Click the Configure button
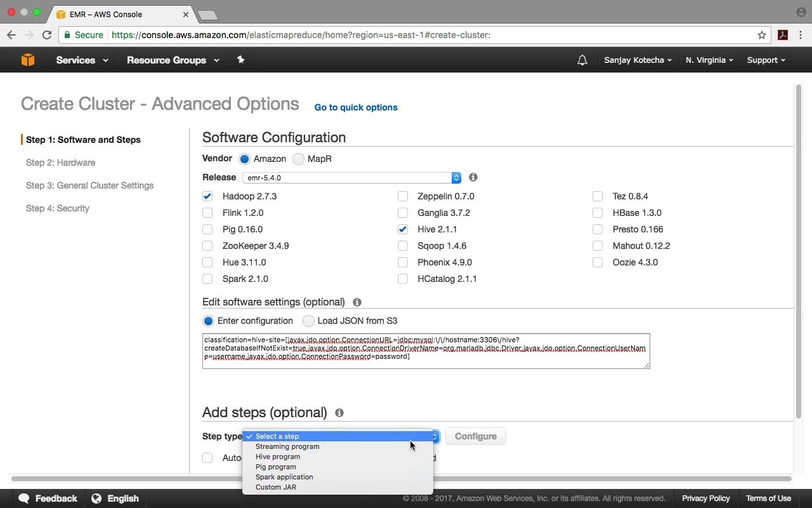The width and height of the screenshot is (812, 508). (x=476, y=436)
